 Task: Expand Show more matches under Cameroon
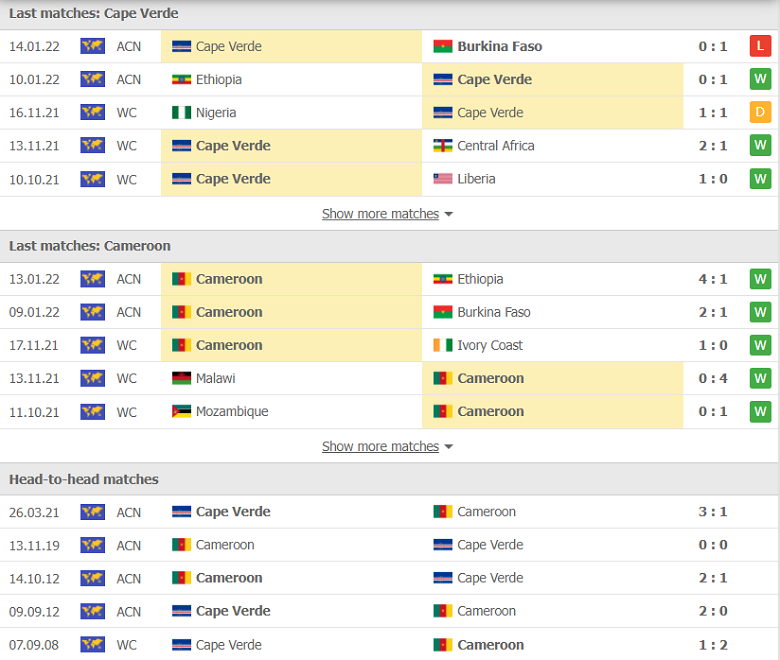click(380, 446)
